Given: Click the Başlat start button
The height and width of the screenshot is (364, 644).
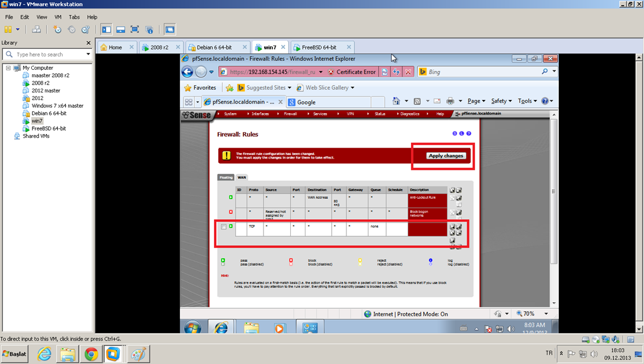Looking at the screenshot, I should pos(14,354).
